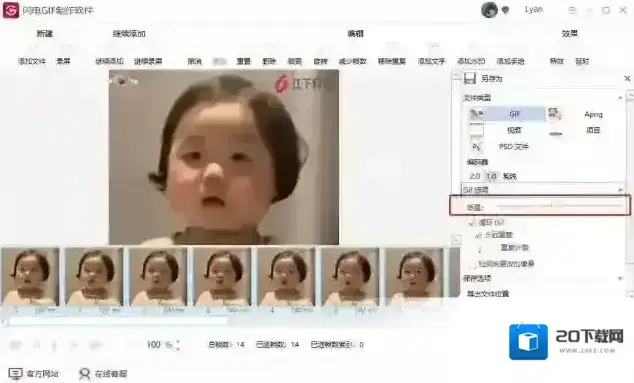Click the GIF preview image
This screenshot has height=383, width=634.
[224, 157]
